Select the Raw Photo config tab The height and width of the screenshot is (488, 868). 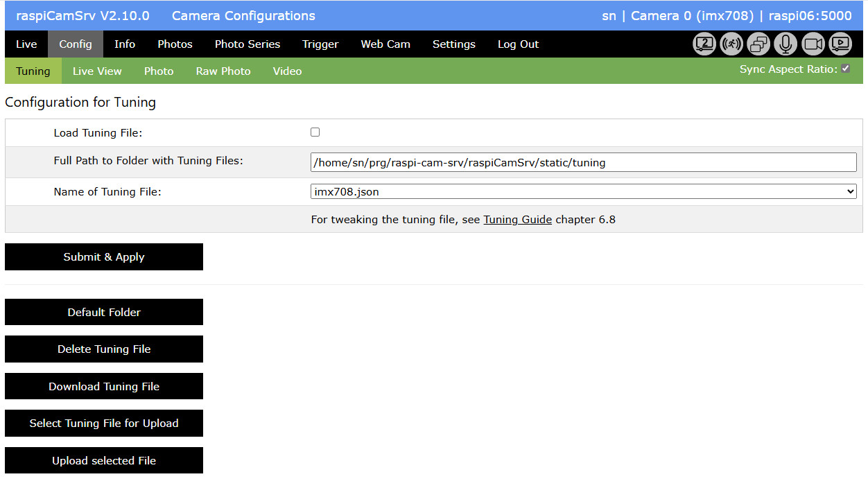(223, 71)
